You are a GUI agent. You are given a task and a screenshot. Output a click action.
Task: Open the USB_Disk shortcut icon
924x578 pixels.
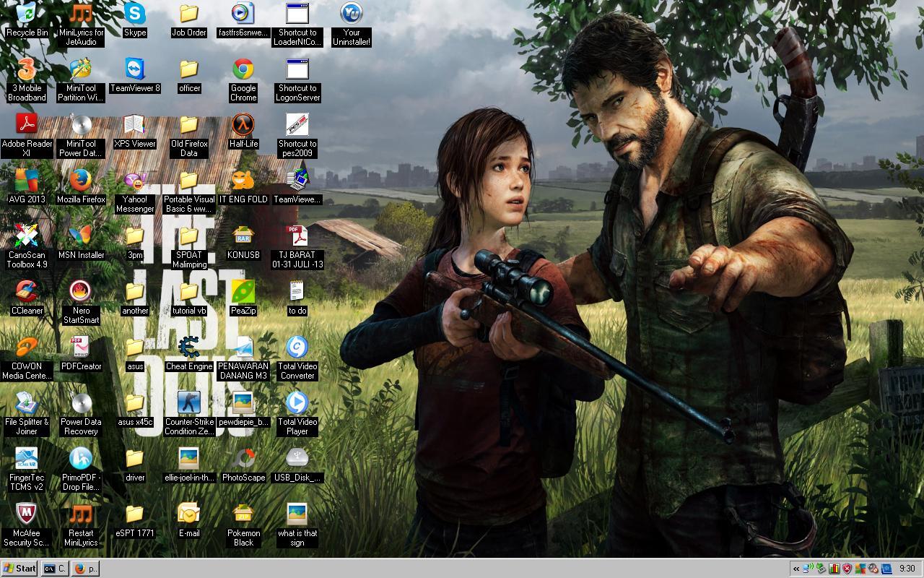297,458
